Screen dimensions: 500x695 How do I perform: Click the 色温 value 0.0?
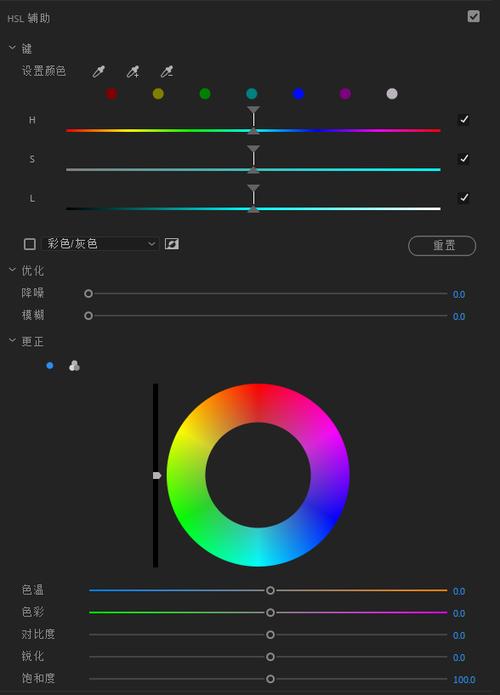pos(459,591)
